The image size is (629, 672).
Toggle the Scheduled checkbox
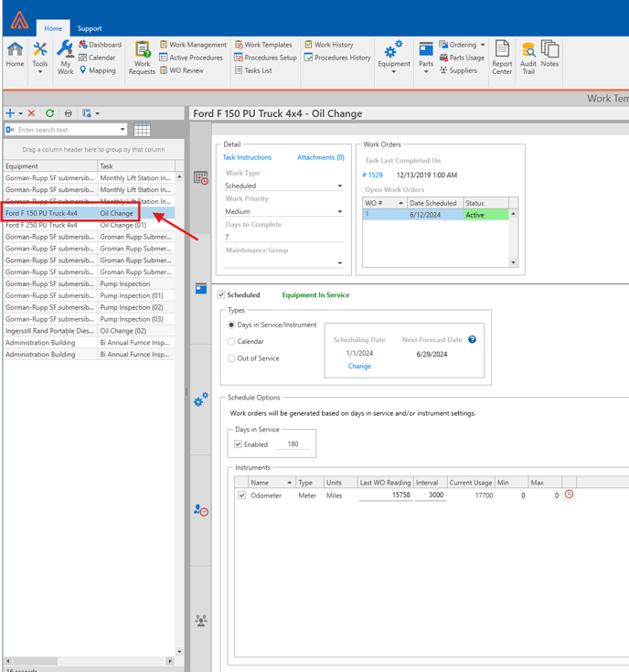pyautogui.click(x=221, y=294)
